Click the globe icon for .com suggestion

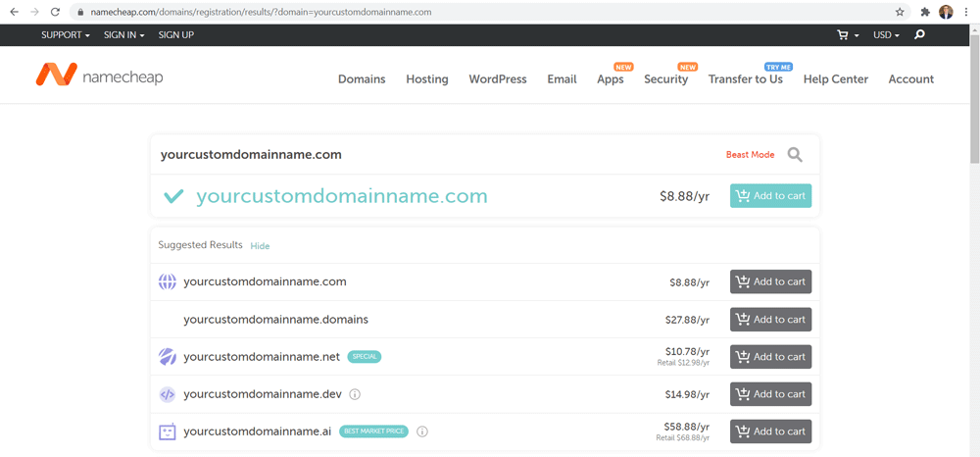[x=167, y=282]
